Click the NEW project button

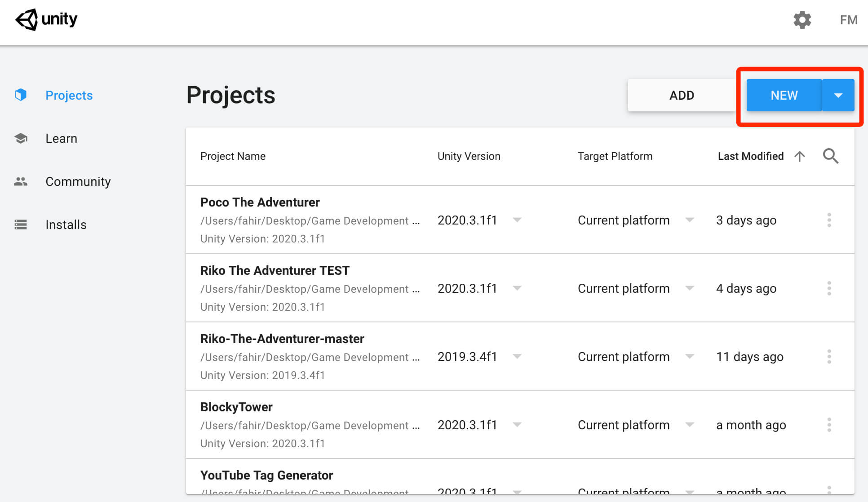pos(784,95)
